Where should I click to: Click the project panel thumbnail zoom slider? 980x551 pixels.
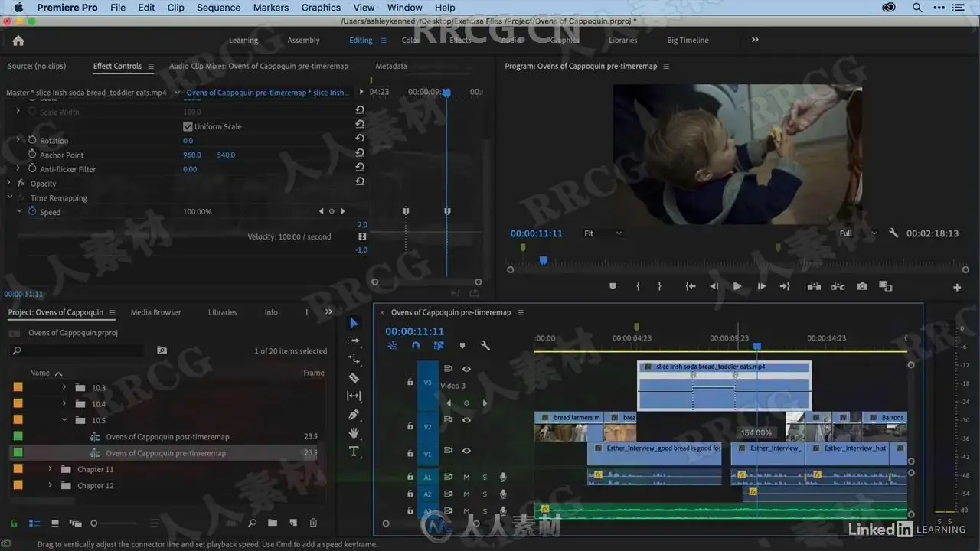click(94, 523)
